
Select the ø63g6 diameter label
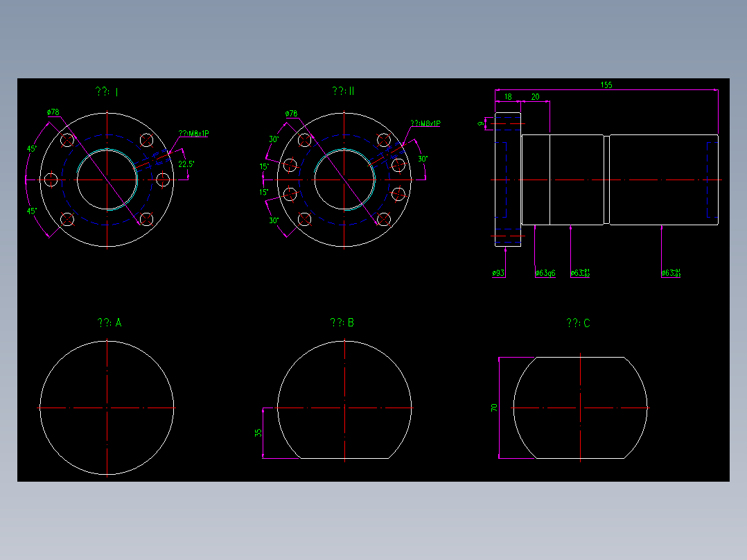545,273
